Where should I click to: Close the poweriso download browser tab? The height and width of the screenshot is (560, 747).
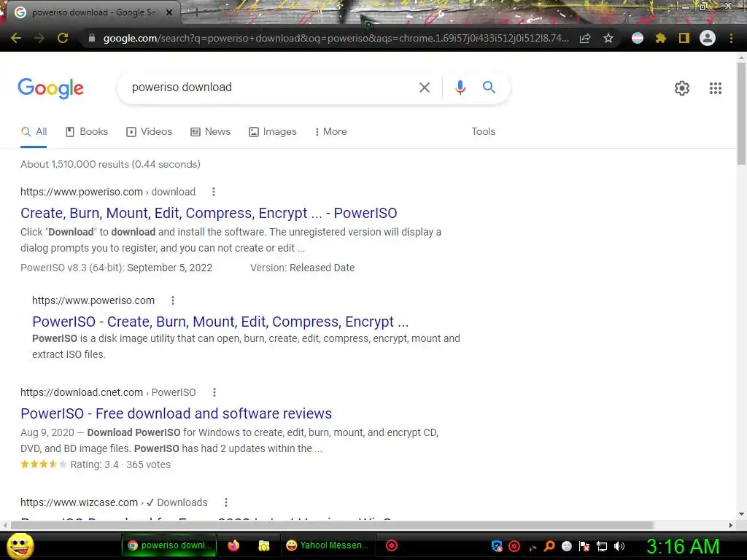[x=169, y=12]
